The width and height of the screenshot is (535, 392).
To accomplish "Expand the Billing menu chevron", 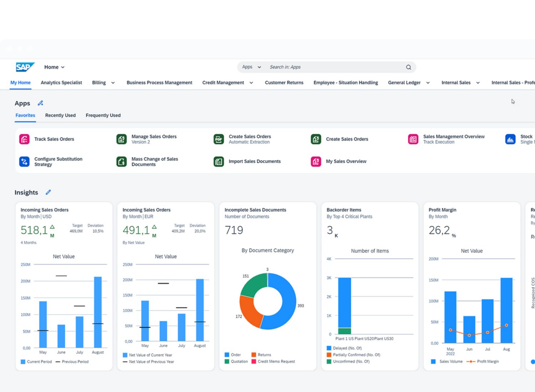I will tap(113, 83).
